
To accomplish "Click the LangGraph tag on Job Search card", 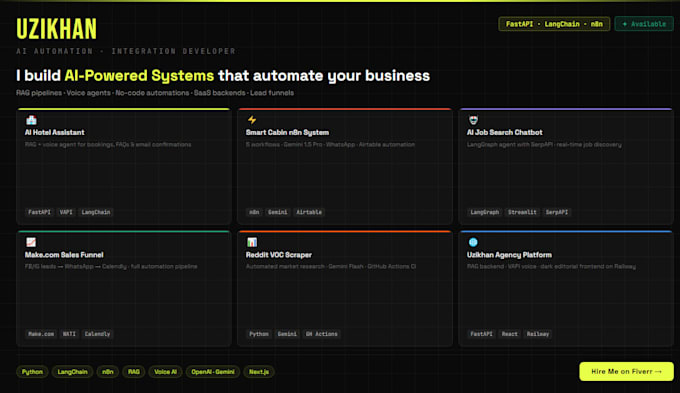I will [485, 212].
